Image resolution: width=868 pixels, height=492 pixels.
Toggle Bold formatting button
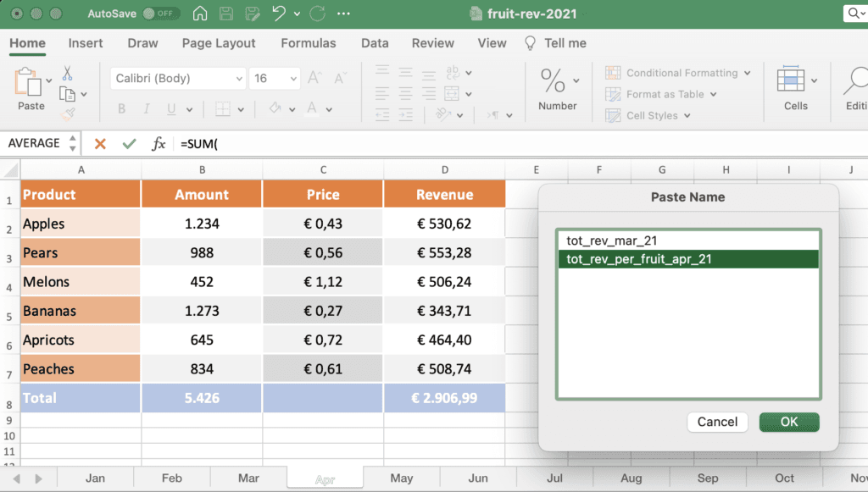point(122,109)
